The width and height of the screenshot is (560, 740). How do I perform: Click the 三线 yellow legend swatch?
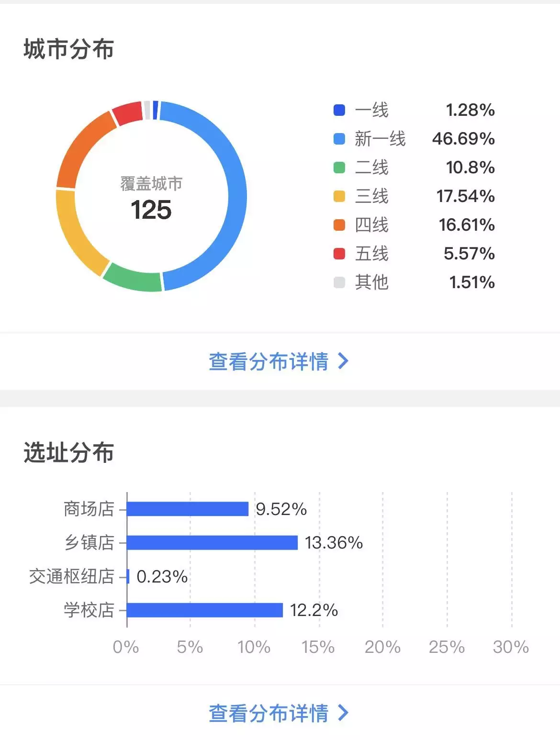339,196
